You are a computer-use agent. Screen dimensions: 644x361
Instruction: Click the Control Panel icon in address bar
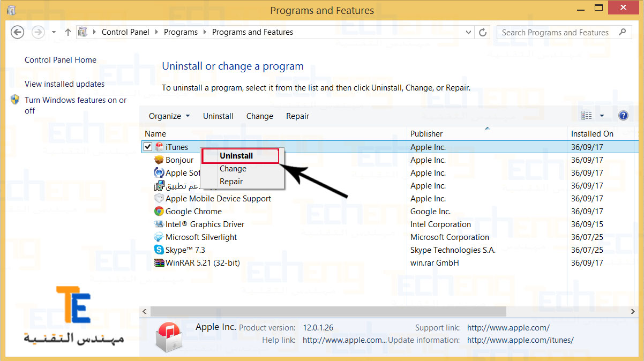83,32
